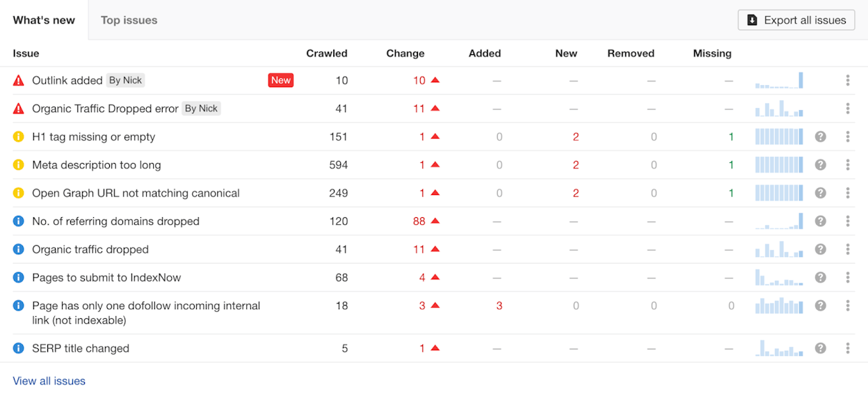This screenshot has height=399, width=868.
Task: Click crawled value 151 for H1 tag missing
Action: 339,136
